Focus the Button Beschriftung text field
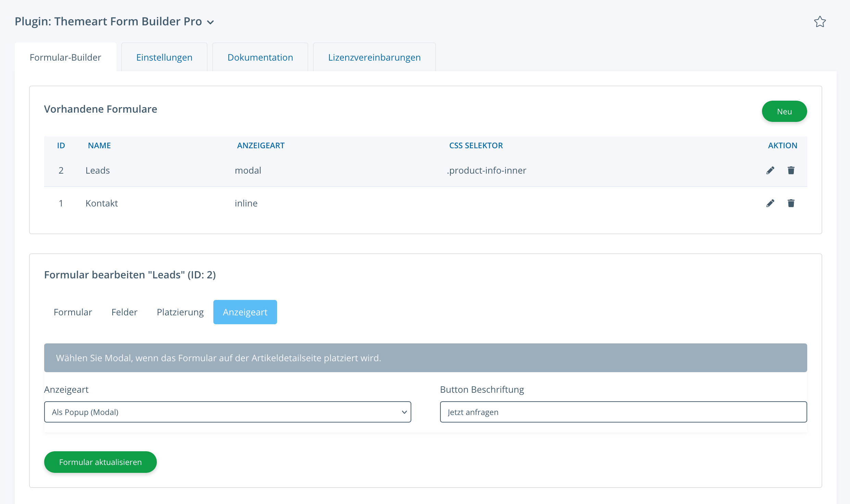 pyautogui.click(x=623, y=412)
